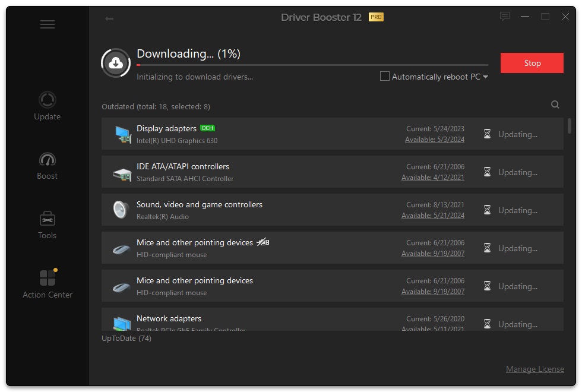This screenshot has height=392, width=582.
Task: Open the Boost speedometer icon
Action: (48, 159)
